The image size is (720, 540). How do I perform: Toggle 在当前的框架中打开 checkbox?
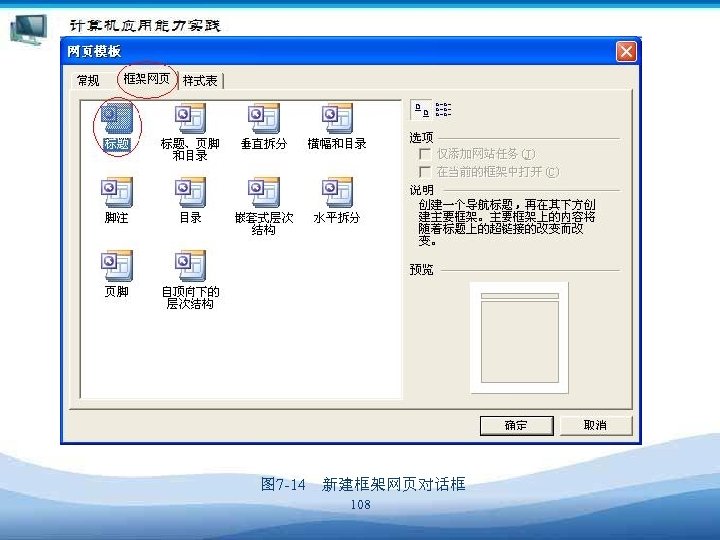point(425,172)
